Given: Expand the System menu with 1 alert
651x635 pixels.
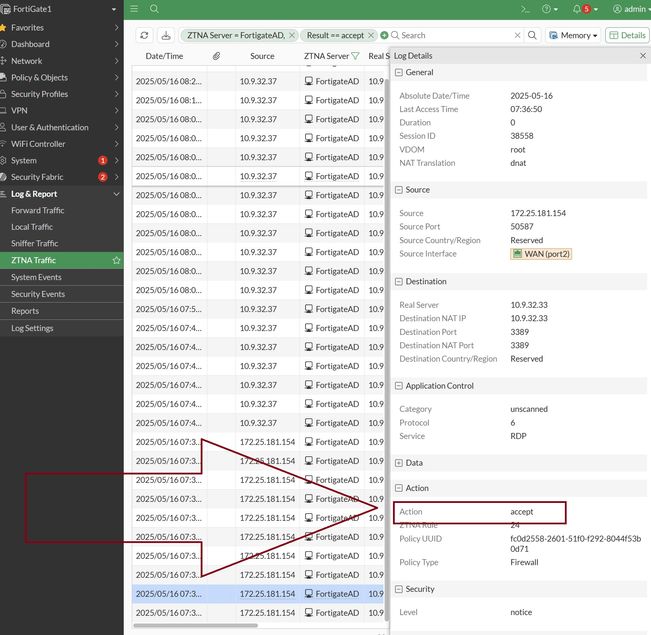Looking at the screenshot, I should 61,160.
